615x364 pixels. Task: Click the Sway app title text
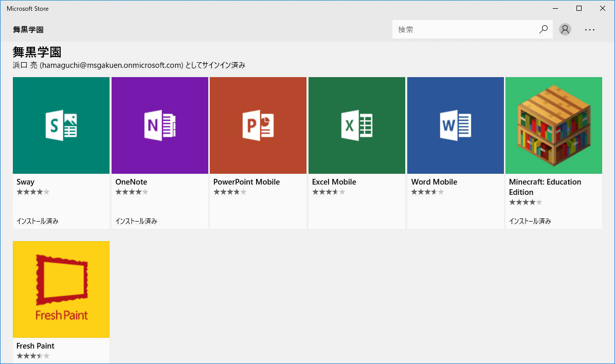(x=26, y=182)
